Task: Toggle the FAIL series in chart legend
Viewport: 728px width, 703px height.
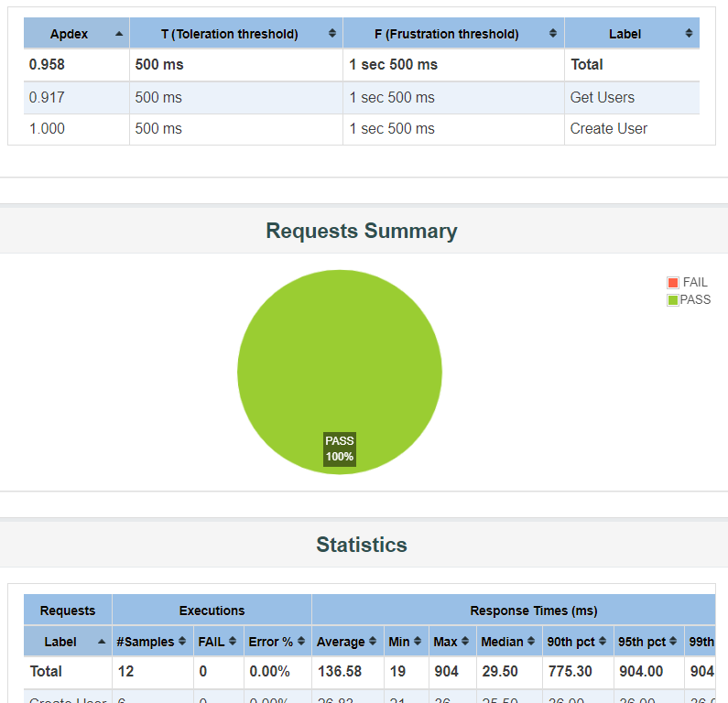Action: [688, 283]
